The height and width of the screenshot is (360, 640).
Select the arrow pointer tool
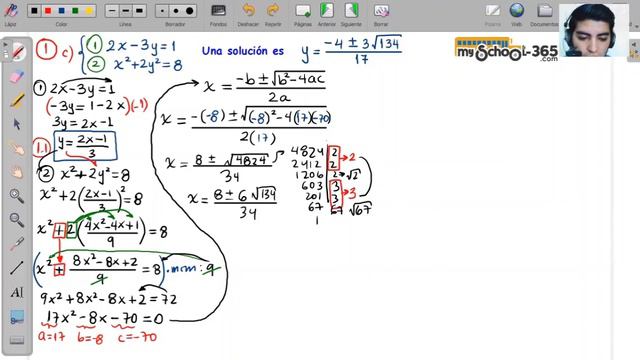17,124
